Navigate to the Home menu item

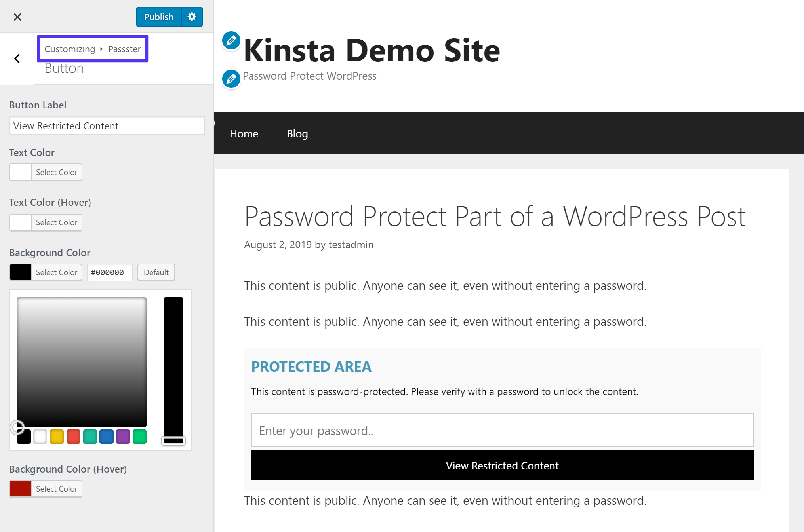click(245, 134)
